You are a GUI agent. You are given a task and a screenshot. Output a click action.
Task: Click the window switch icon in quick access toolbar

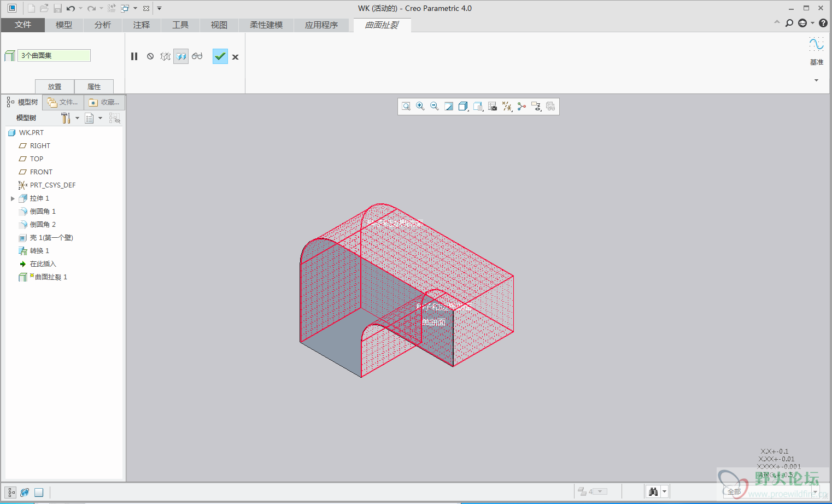[x=125, y=8]
